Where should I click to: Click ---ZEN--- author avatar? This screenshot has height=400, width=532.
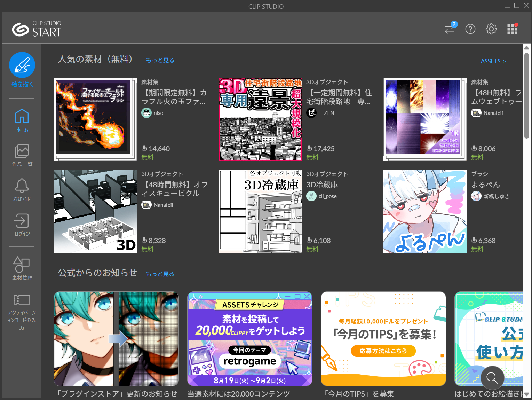point(311,113)
